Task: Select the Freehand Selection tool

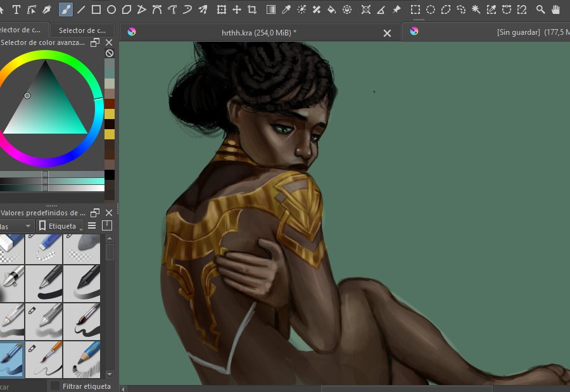Action: (461, 9)
